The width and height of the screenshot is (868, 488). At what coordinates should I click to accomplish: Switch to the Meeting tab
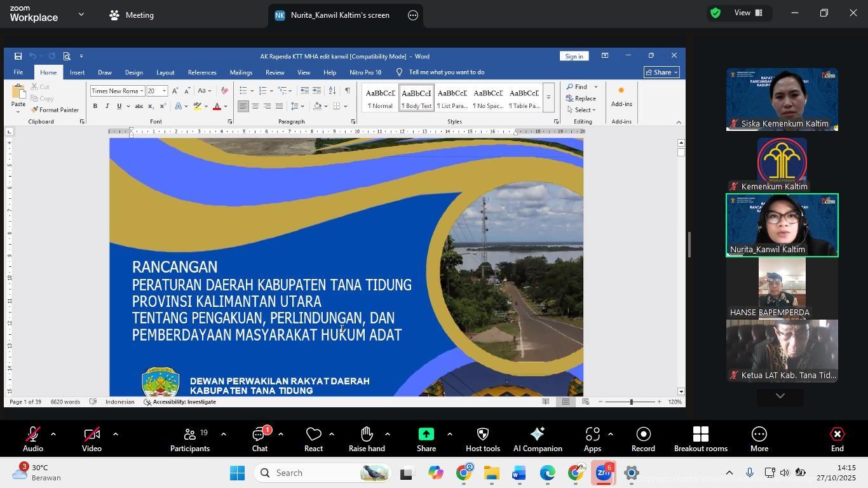(x=132, y=15)
